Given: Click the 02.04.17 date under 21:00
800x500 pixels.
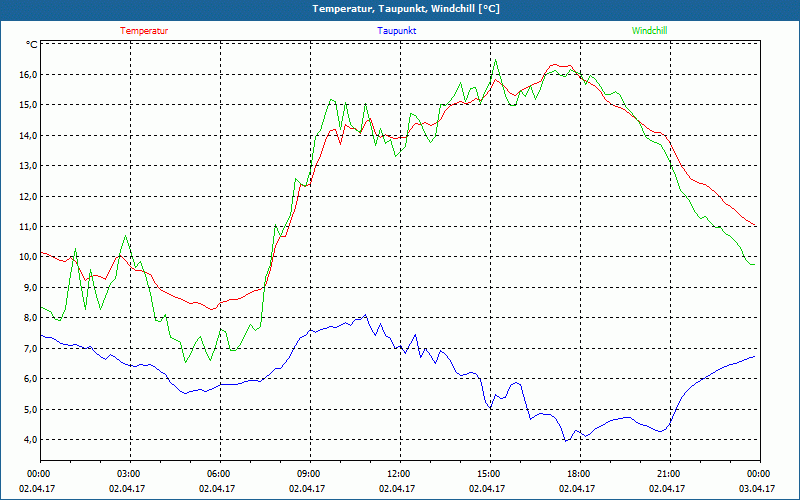Looking at the screenshot, I should 667,488.
